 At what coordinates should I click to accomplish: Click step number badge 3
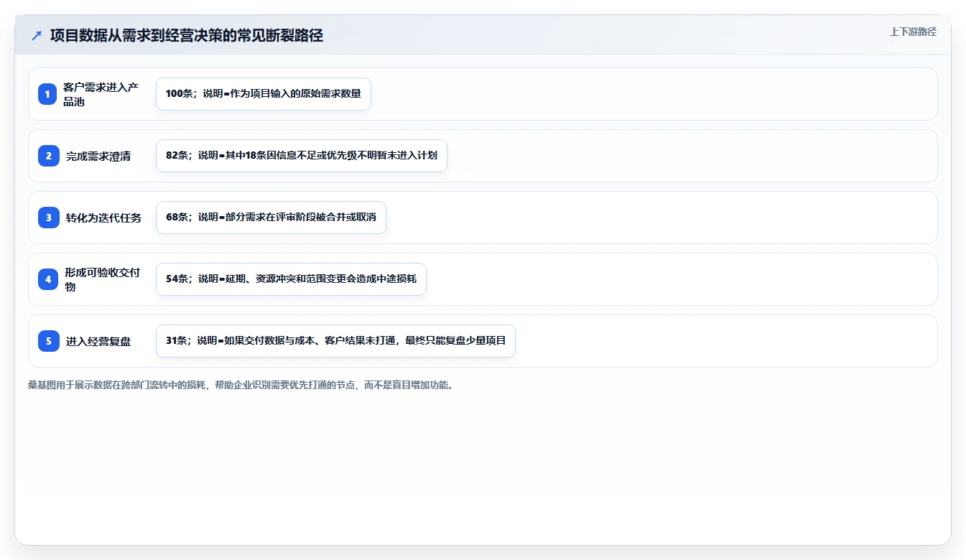click(48, 218)
